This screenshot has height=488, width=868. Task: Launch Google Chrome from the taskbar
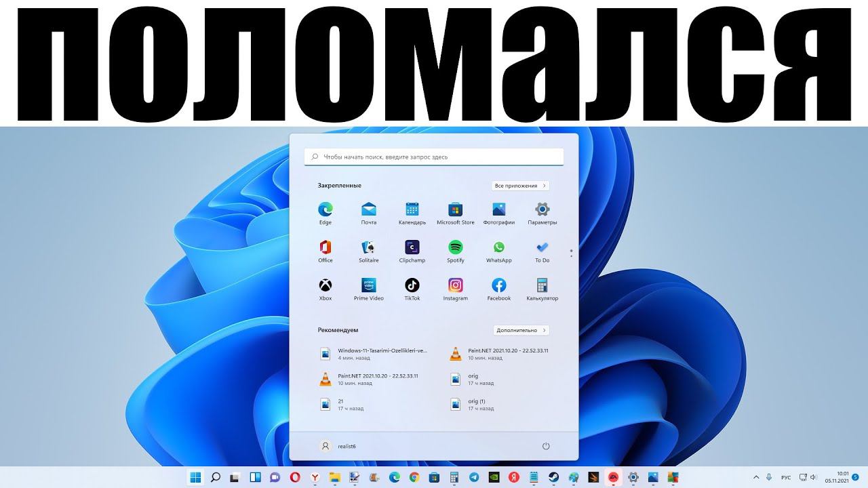coord(414,477)
